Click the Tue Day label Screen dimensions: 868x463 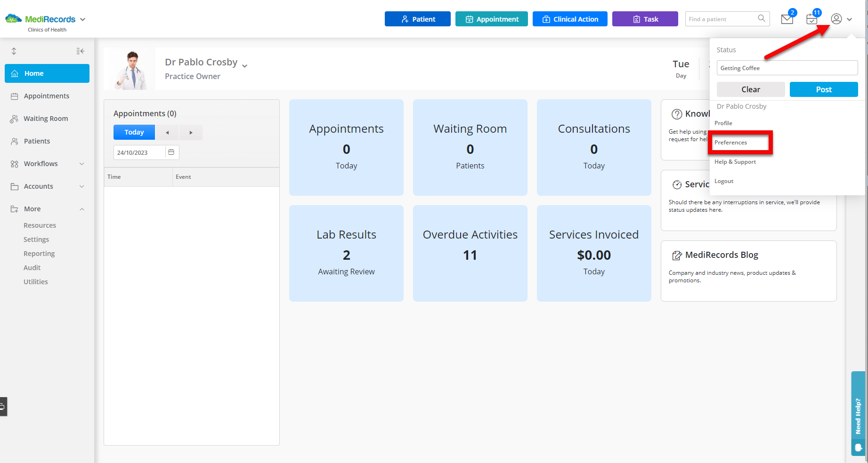pos(681,69)
